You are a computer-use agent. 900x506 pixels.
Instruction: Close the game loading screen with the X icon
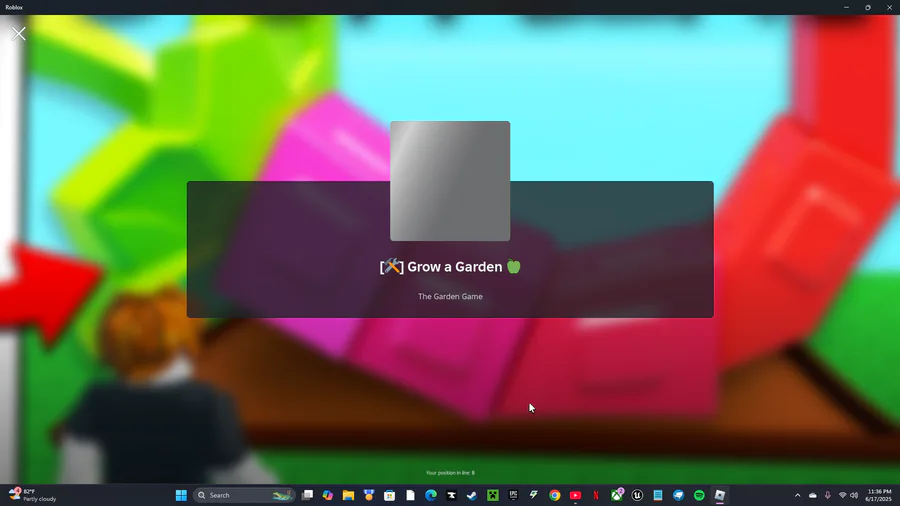(19, 34)
